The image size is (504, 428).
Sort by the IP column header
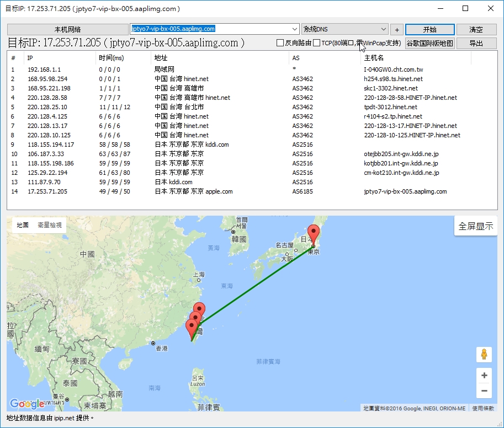pyautogui.click(x=60, y=58)
